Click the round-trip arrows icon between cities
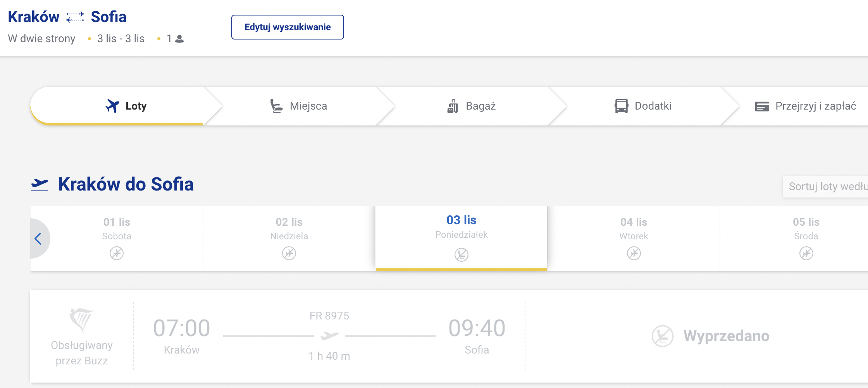Screen dimensions: 868x388 tap(75, 17)
